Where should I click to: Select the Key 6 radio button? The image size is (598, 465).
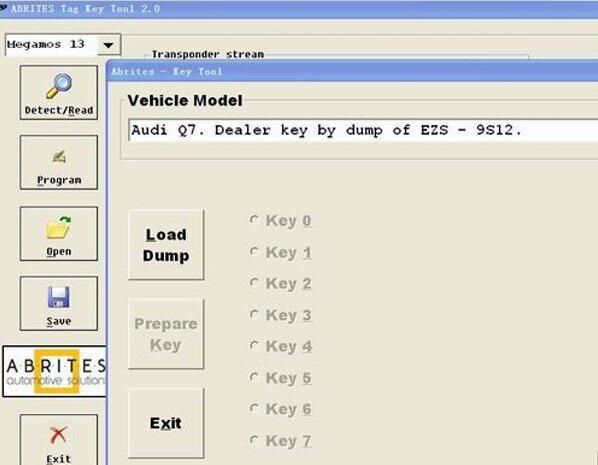(254, 409)
